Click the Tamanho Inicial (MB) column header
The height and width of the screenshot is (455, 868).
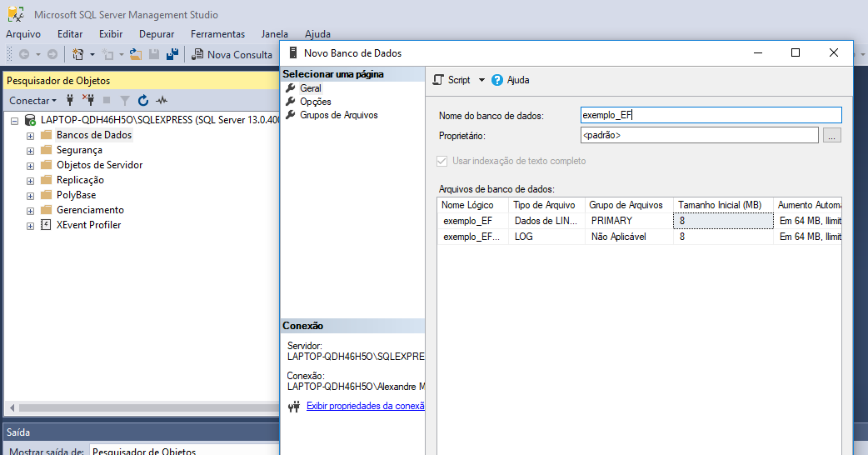coord(723,205)
